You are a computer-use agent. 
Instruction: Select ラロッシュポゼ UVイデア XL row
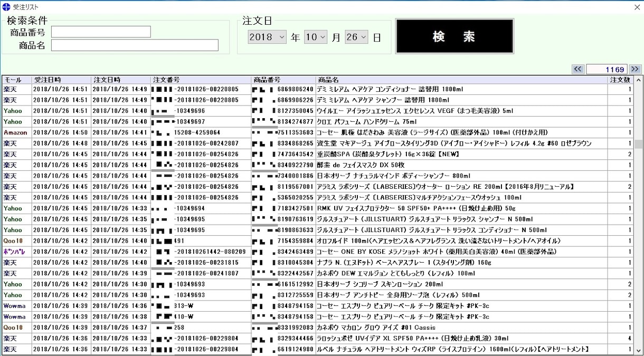click(317, 338)
